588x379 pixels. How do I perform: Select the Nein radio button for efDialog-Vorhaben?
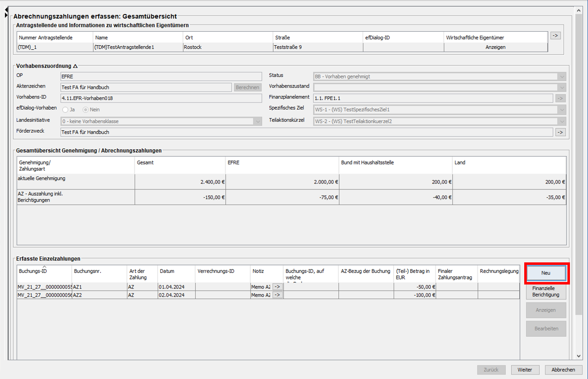[x=85, y=110]
